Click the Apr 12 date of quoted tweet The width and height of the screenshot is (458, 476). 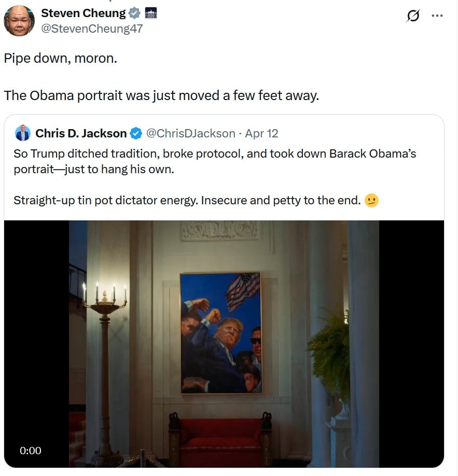pos(261,134)
